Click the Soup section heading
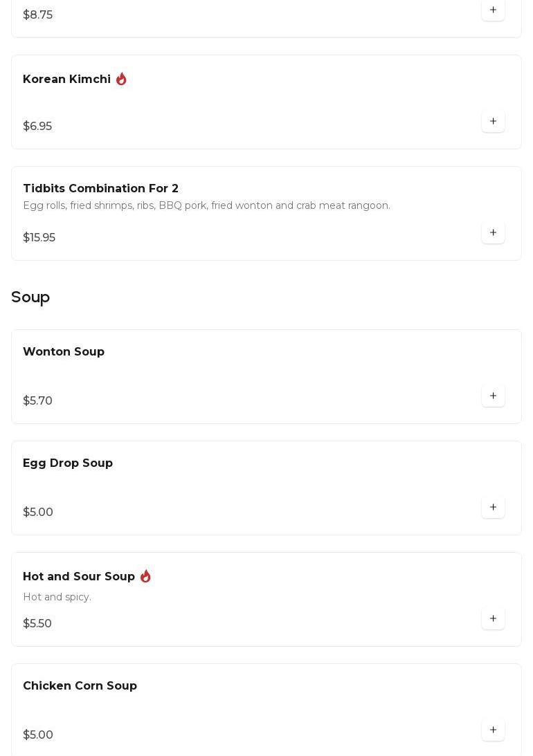The height and width of the screenshot is (756, 533). point(30,297)
